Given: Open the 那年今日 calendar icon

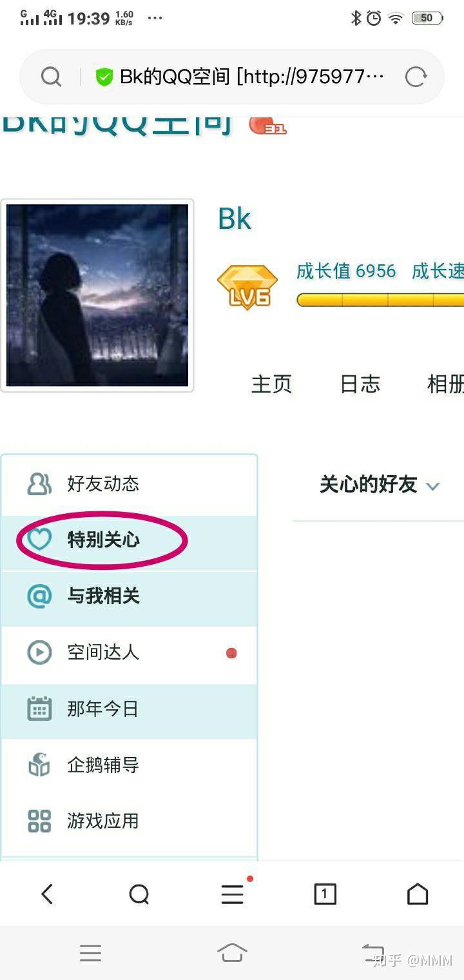Looking at the screenshot, I should pos(39,709).
